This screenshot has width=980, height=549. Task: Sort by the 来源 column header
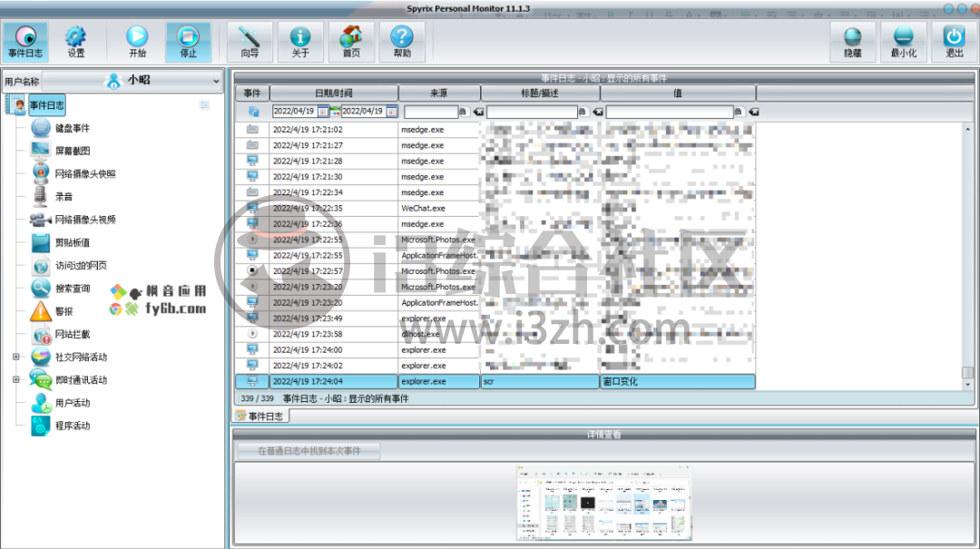tap(439, 93)
